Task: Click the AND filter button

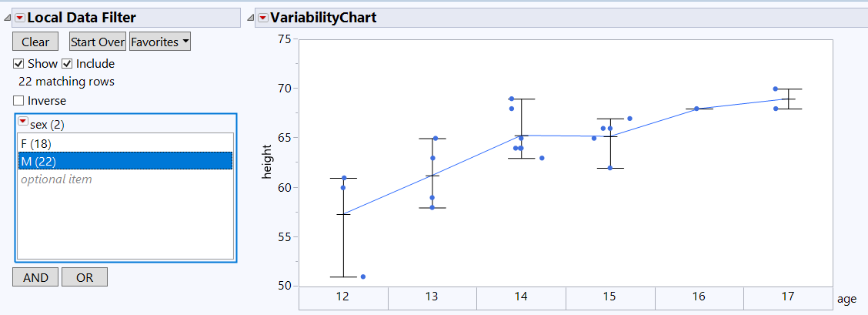Action: pyautogui.click(x=35, y=277)
